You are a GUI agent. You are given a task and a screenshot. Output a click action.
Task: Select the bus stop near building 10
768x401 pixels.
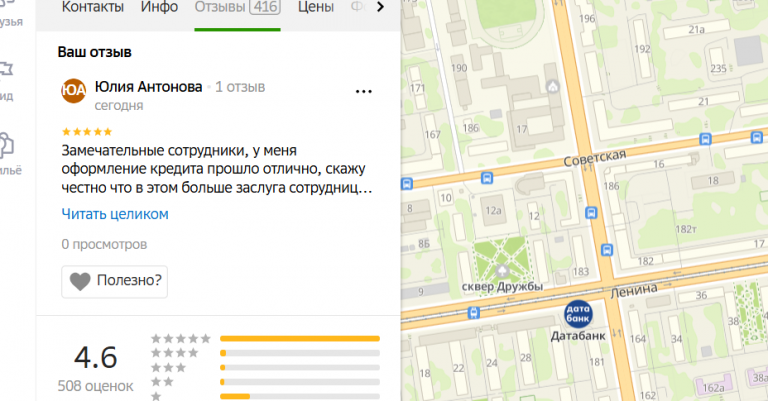[x=487, y=179]
